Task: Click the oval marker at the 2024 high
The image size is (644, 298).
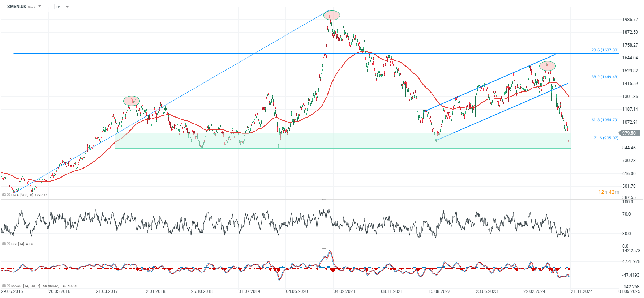Action: pyautogui.click(x=548, y=66)
